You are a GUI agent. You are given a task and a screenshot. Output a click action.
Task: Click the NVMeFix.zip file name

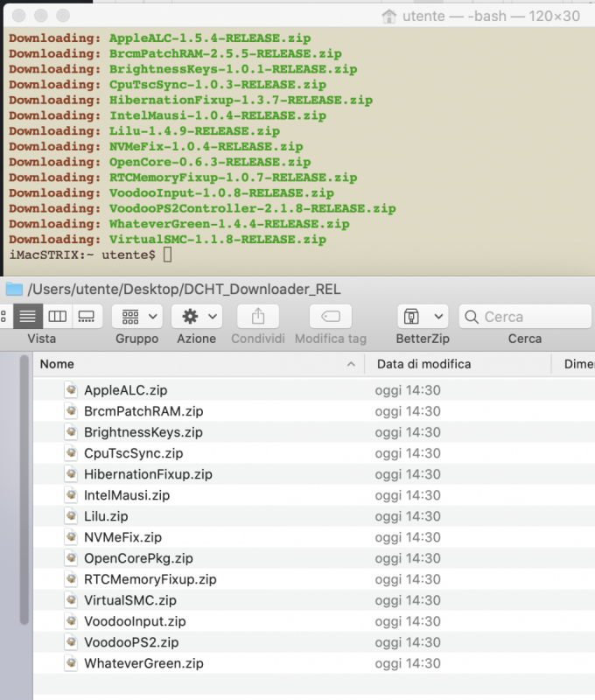click(123, 537)
